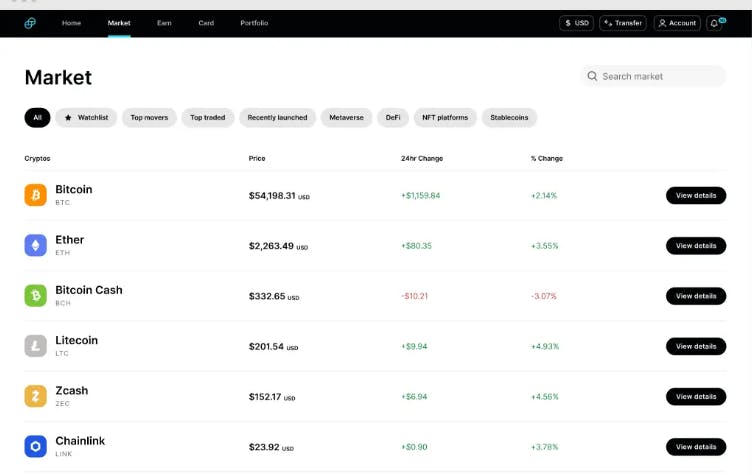Click the 24hr Change column header

(422, 158)
